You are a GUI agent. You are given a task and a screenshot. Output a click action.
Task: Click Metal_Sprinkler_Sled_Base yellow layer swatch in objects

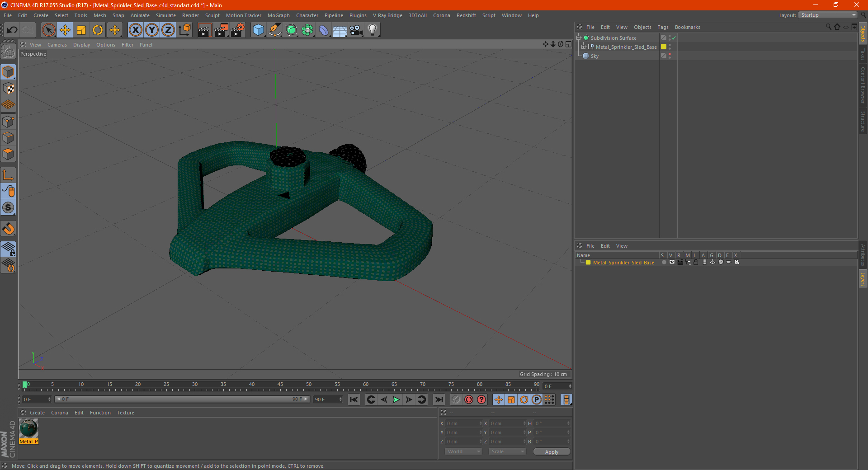[664, 47]
